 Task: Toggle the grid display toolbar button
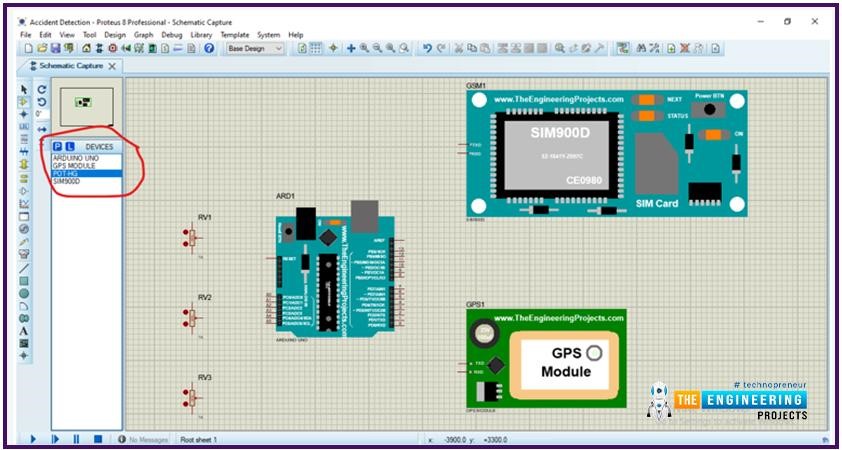(x=316, y=48)
